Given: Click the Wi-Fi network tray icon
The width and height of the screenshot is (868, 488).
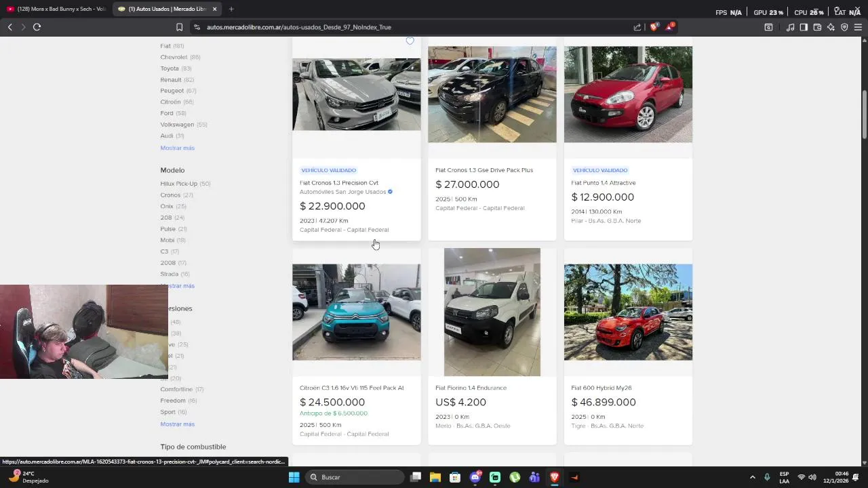Looking at the screenshot, I should 801,477.
